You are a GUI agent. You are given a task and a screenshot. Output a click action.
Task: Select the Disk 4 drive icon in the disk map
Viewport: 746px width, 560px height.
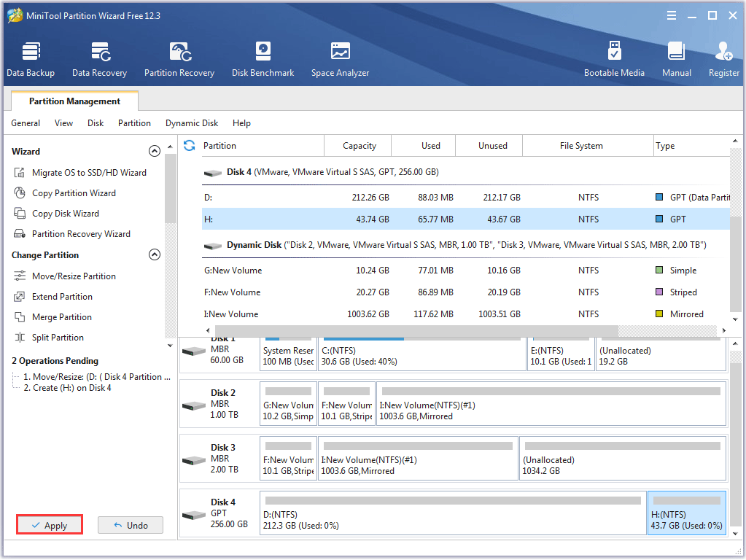(194, 515)
